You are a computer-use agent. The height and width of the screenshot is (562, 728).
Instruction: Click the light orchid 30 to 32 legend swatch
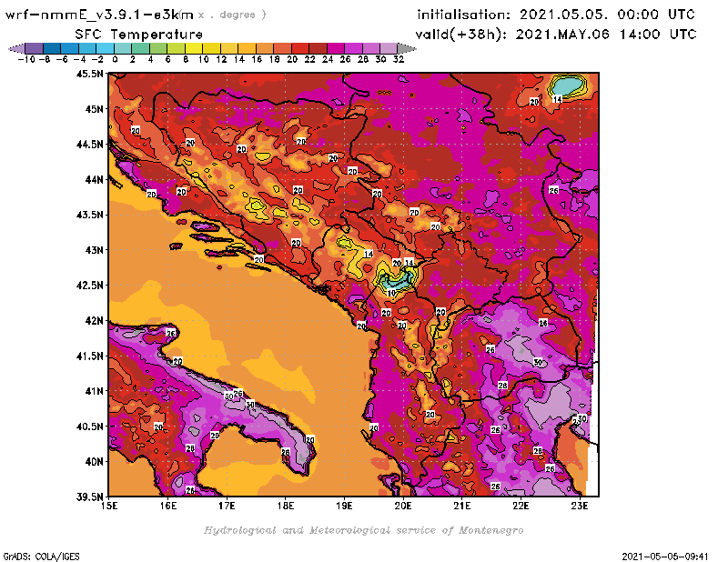point(389,49)
